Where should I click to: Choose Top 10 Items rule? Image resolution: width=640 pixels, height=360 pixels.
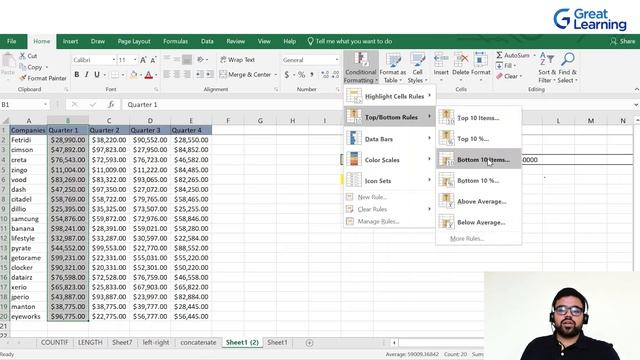[x=478, y=118]
